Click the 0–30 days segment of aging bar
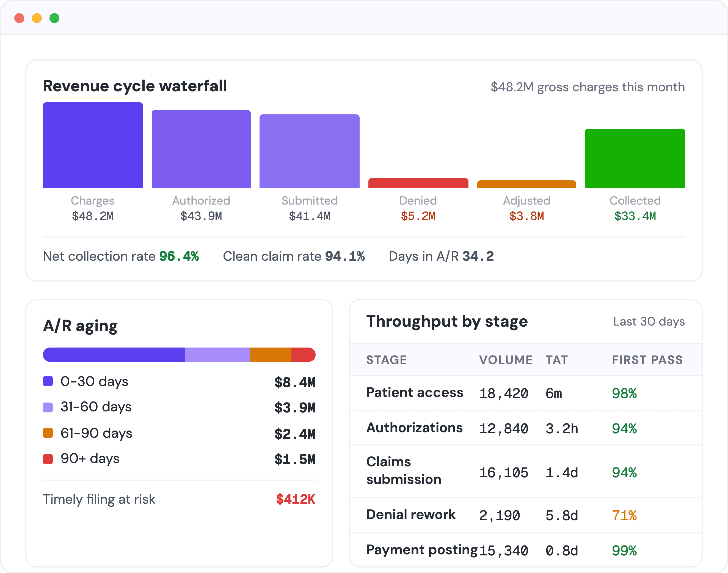This screenshot has height=573, width=728. (x=114, y=355)
